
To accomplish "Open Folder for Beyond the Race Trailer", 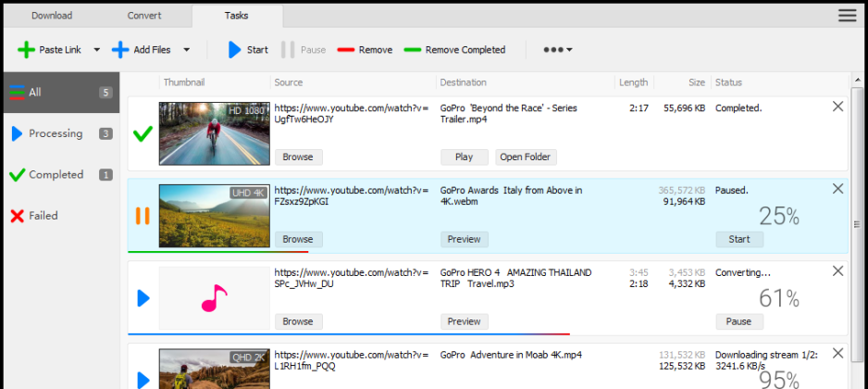I will pyautogui.click(x=526, y=157).
